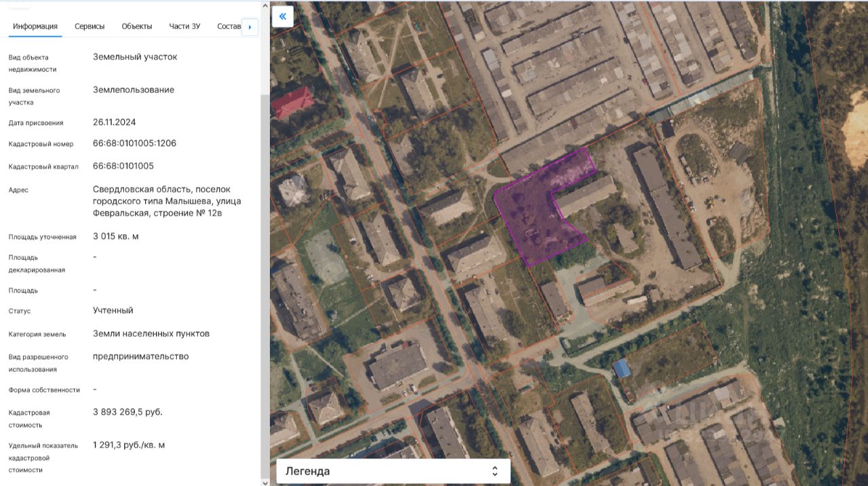The width and height of the screenshot is (868, 486).
Task: Click the label Категория земель
Action: pyautogui.click(x=37, y=334)
